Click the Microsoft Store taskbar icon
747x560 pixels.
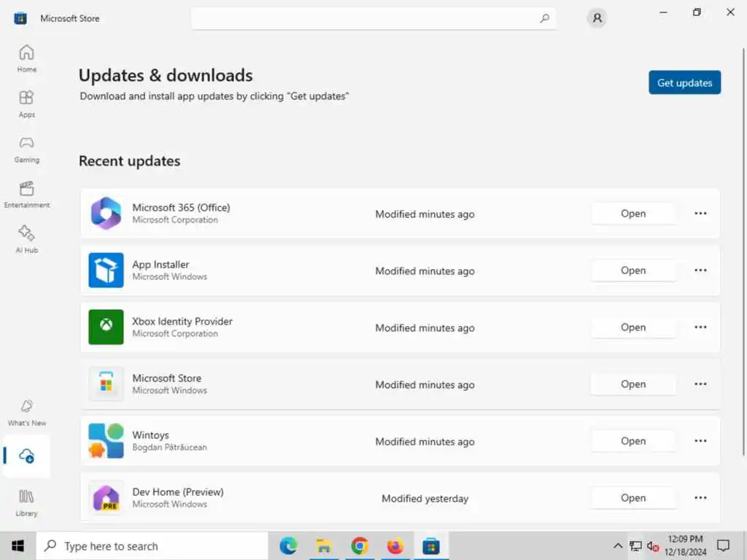pos(430,545)
